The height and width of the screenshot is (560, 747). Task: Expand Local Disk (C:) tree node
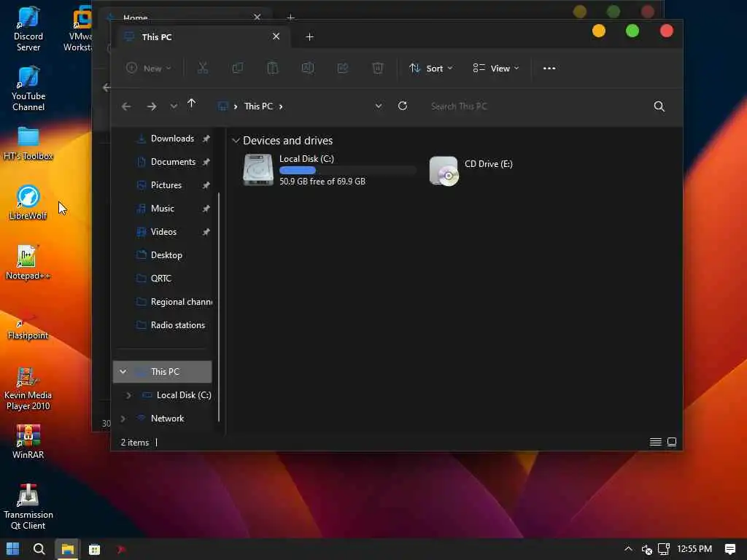click(x=128, y=395)
